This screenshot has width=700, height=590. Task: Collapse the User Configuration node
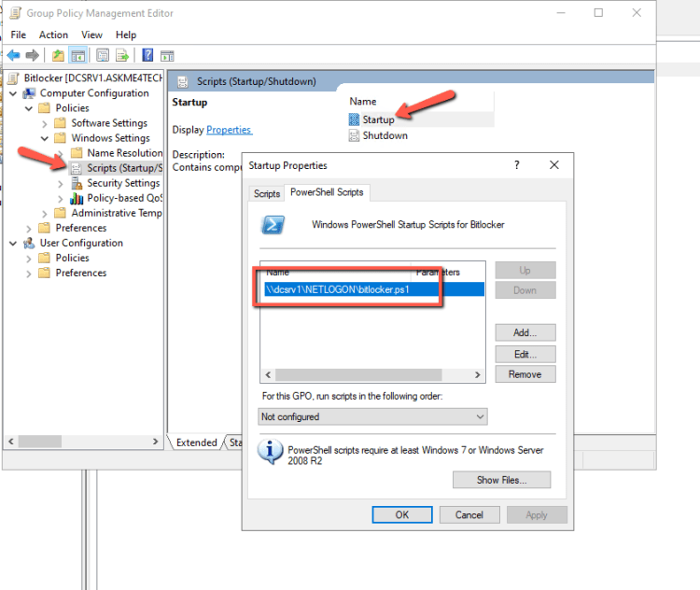13,244
